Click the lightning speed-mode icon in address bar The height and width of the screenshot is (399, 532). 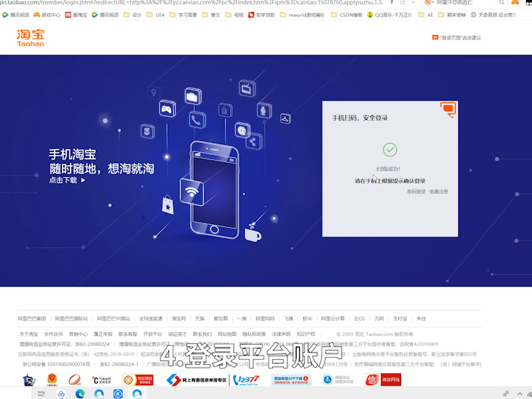[x=392, y=3]
